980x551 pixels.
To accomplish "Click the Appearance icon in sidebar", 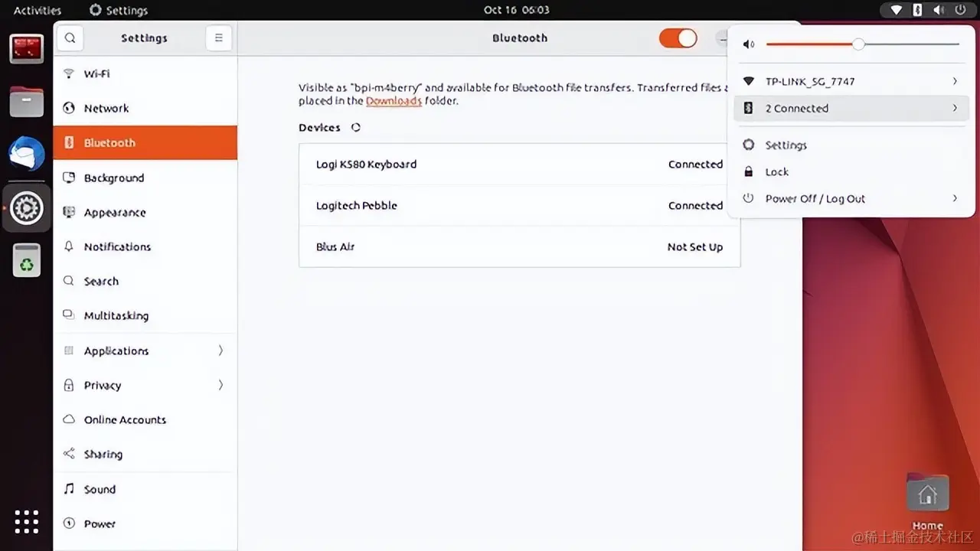I will pyautogui.click(x=69, y=212).
